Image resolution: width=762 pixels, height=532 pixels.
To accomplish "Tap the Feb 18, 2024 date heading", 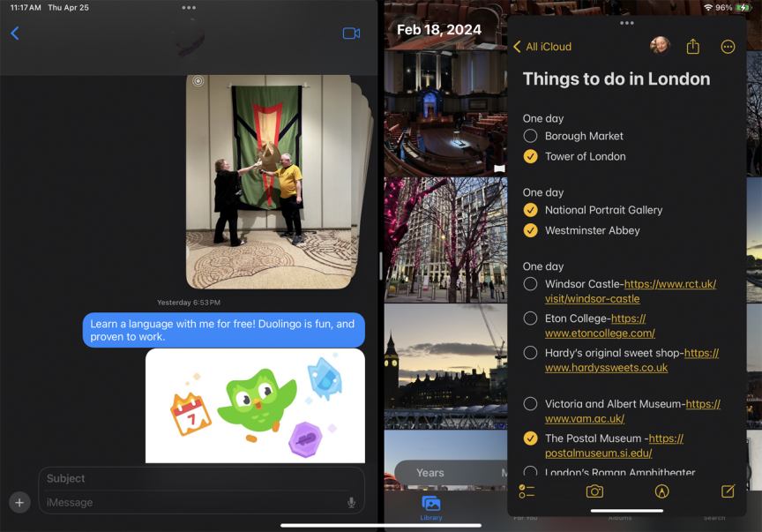I will [x=439, y=30].
